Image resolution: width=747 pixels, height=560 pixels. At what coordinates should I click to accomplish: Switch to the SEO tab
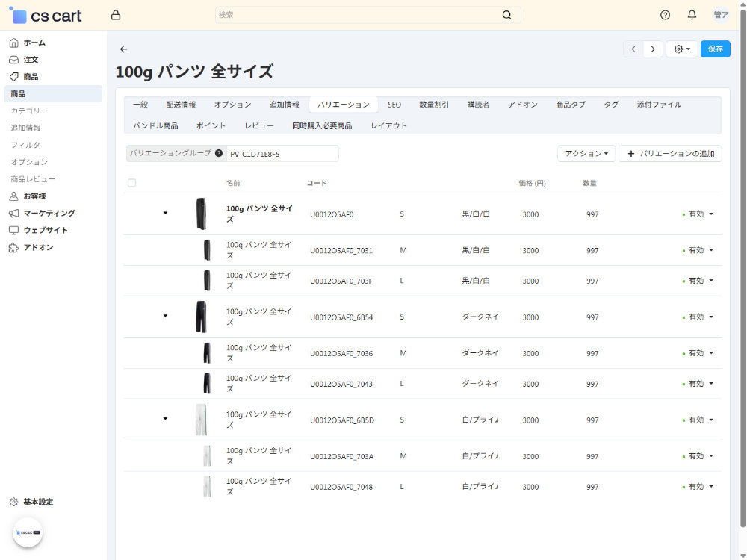(394, 105)
